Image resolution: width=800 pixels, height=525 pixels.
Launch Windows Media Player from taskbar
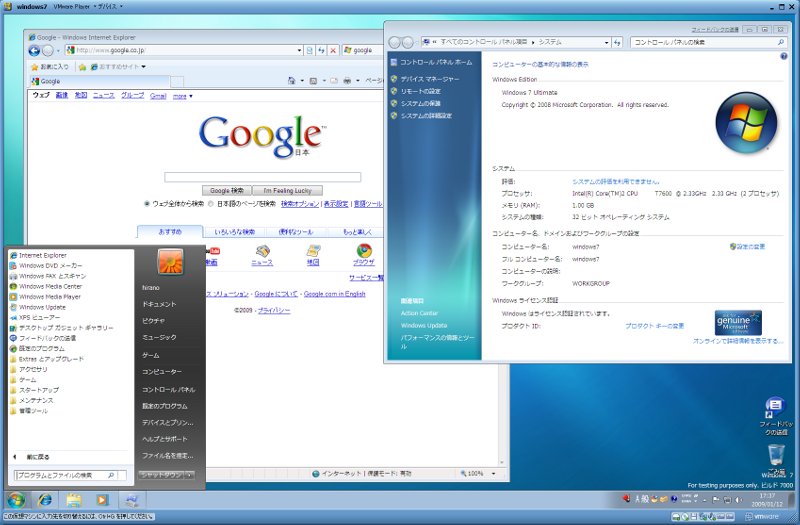102,501
